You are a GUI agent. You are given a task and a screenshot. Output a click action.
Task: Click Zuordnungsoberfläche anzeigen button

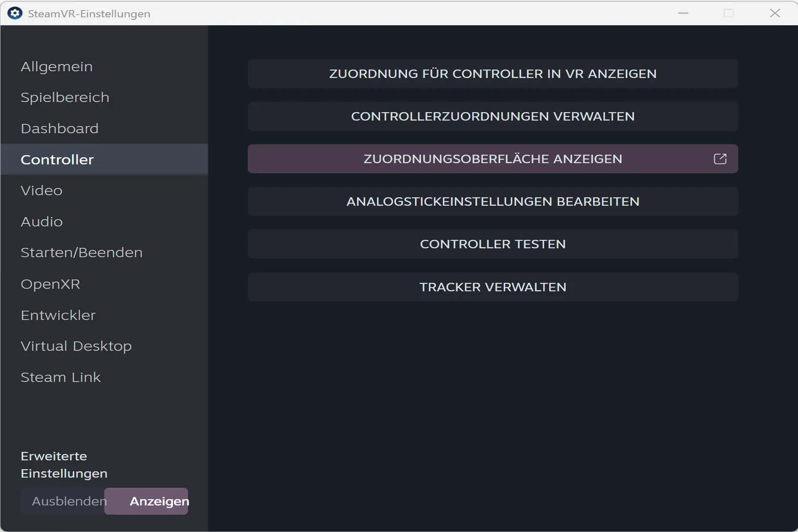[493, 159]
